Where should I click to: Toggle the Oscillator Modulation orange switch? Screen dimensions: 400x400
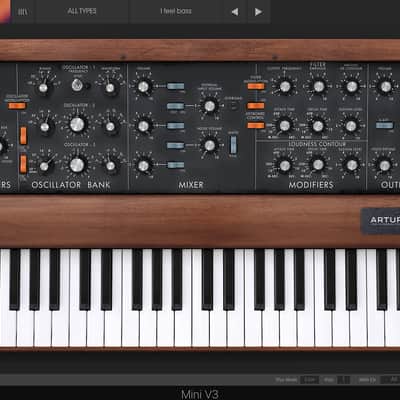pyautogui.click(x=17, y=106)
